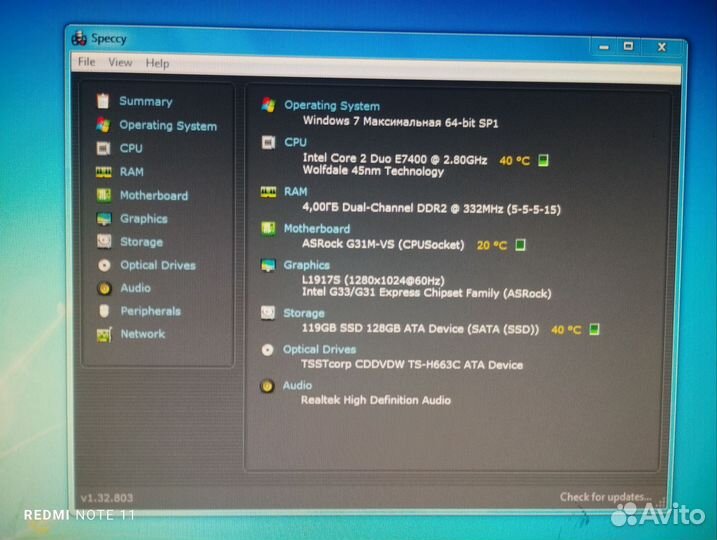
Task: Select Storage in the sidebar list
Action: click(x=141, y=242)
